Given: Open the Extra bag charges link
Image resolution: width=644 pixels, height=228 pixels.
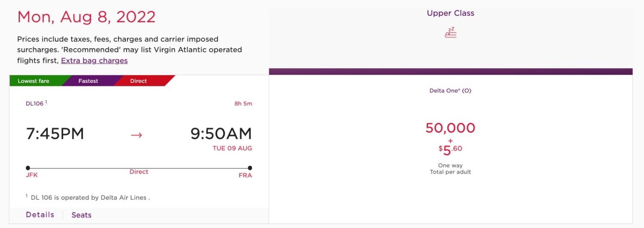Looking at the screenshot, I should 94,61.
